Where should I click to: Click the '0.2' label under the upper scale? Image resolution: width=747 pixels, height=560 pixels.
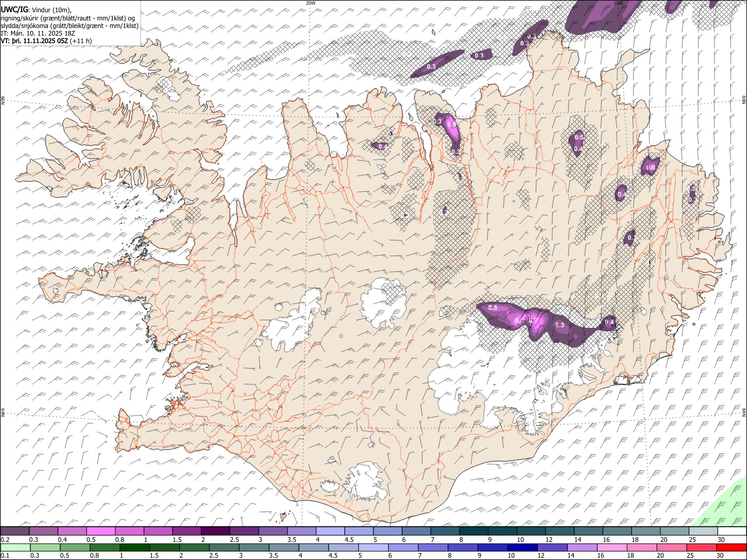5,540
